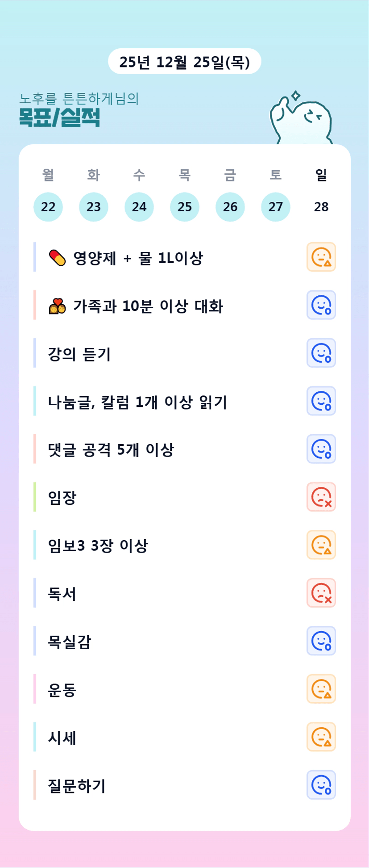The height and width of the screenshot is (868, 369).
Task: Toggle the 임장 failed status icon
Action: (321, 497)
